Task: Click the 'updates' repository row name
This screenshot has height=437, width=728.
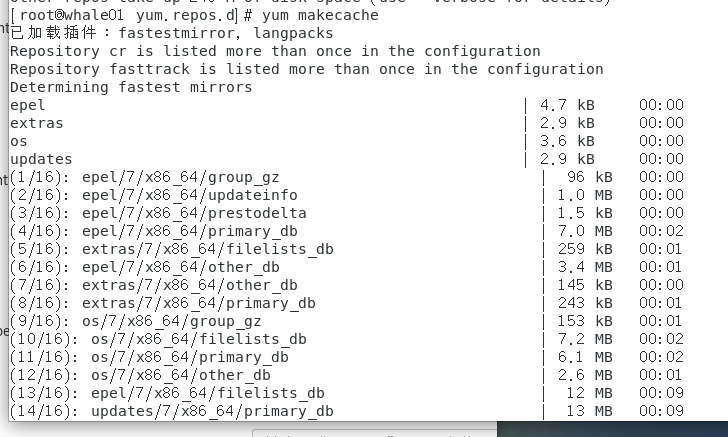Action: [x=41, y=159]
